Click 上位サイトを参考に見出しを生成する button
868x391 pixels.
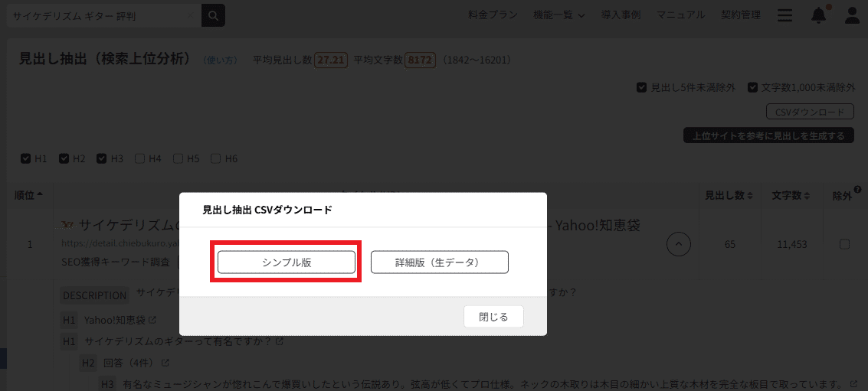(x=768, y=135)
